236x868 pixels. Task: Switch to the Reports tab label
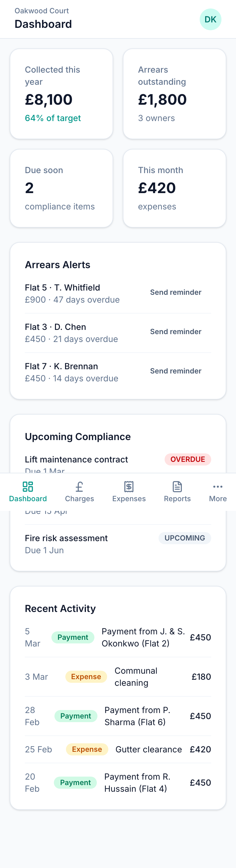coord(177,499)
